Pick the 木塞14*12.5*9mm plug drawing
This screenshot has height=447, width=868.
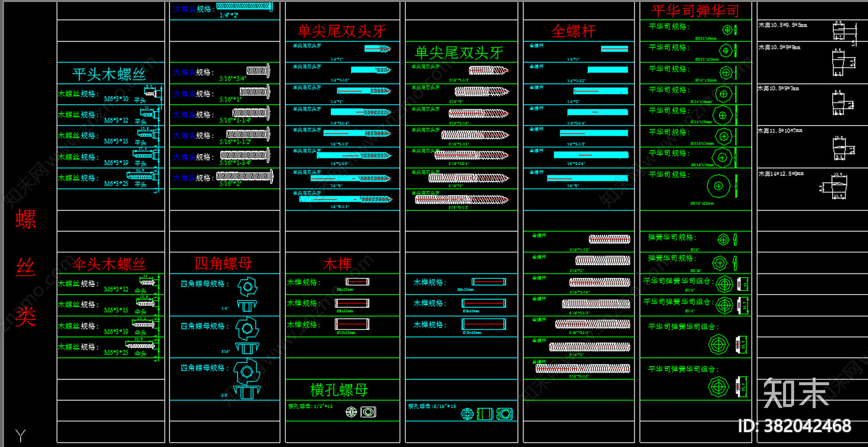coord(836,187)
